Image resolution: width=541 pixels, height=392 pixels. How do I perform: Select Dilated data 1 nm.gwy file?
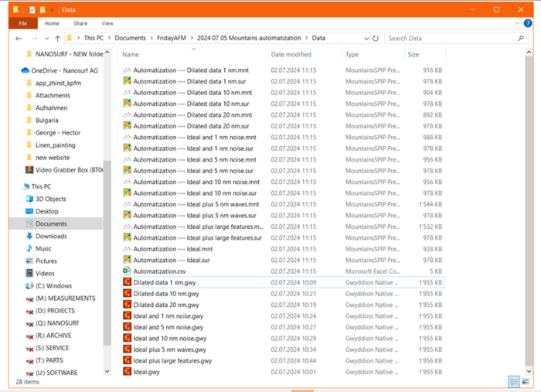(x=161, y=282)
